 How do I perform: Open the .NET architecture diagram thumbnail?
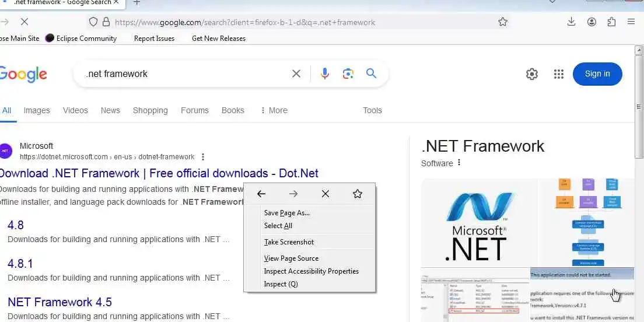click(586, 222)
